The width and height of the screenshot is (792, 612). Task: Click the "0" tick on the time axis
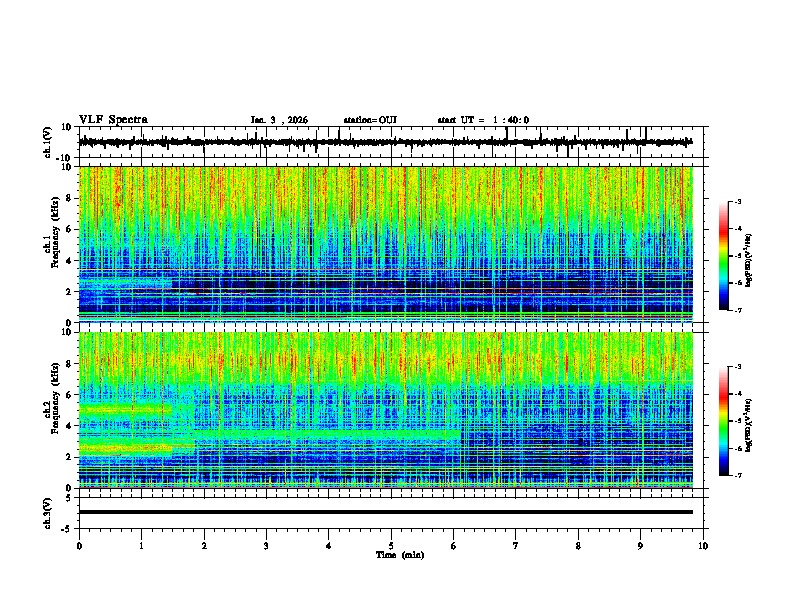pos(79,546)
